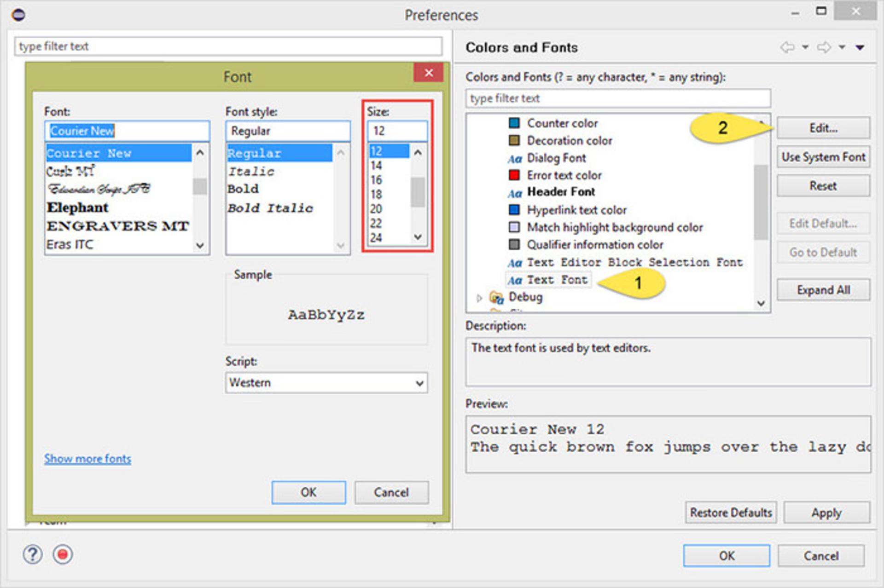Click the Text Font Aa icon
Screen dimensions: 884x588
[x=515, y=280]
